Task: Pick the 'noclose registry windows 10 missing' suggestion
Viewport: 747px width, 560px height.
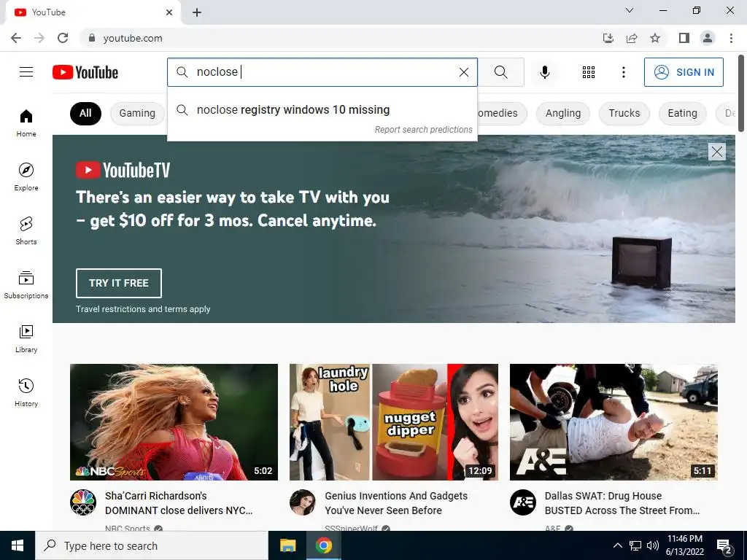Action: coord(322,110)
